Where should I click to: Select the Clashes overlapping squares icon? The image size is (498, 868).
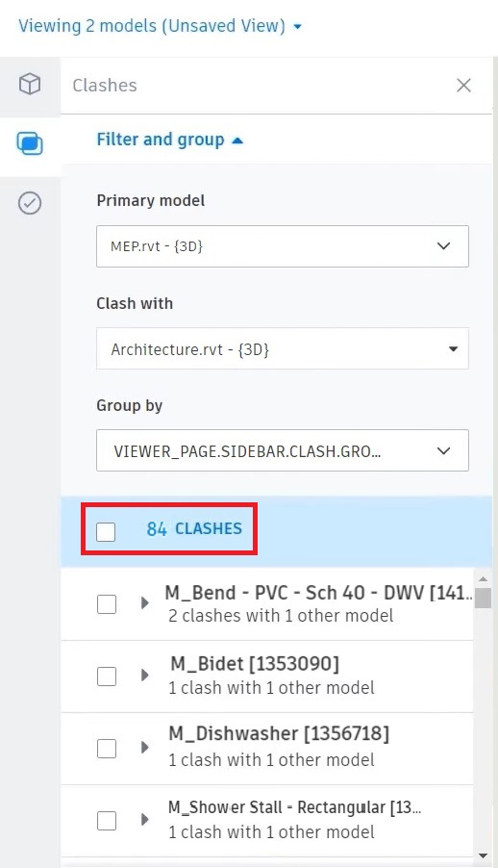(30, 144)
